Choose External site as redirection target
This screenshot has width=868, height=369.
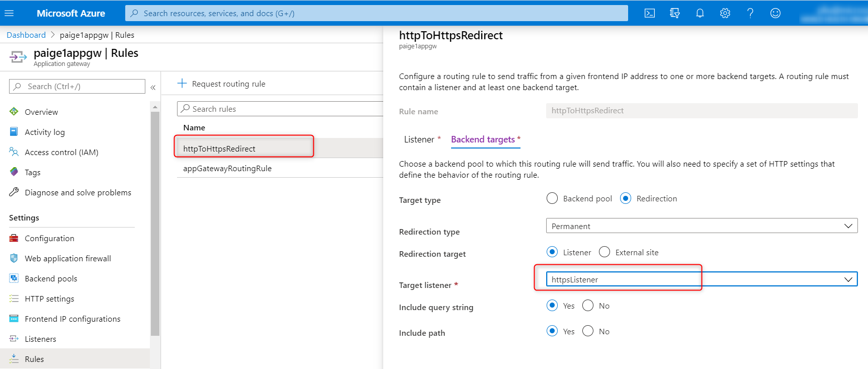(604, 252)
